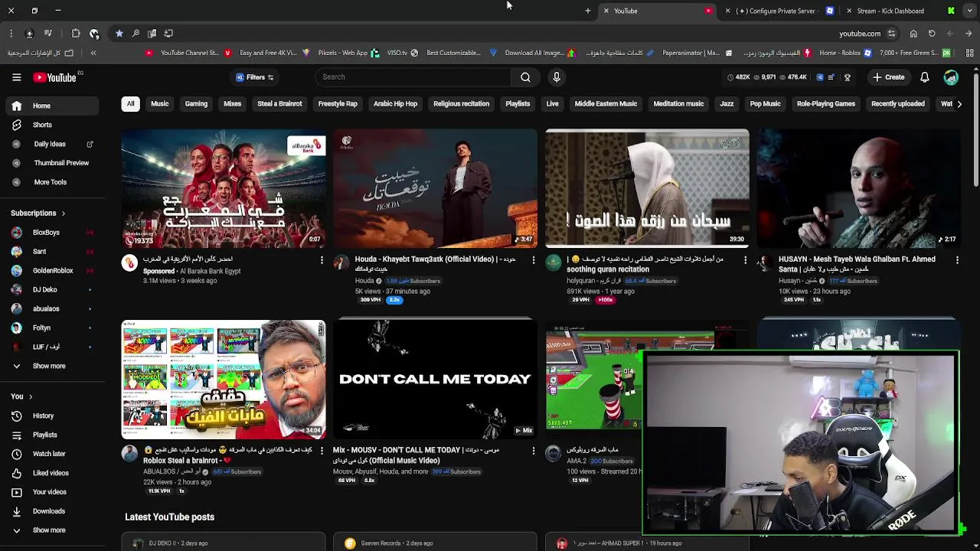The width and height of the screenshot is (980, 551).
Task: Open the notifications bell
Action: point(924,77)
